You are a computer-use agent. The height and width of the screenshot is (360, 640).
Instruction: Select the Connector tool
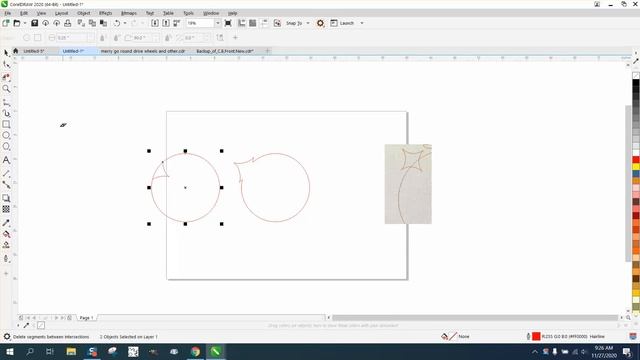pos(6,184)
